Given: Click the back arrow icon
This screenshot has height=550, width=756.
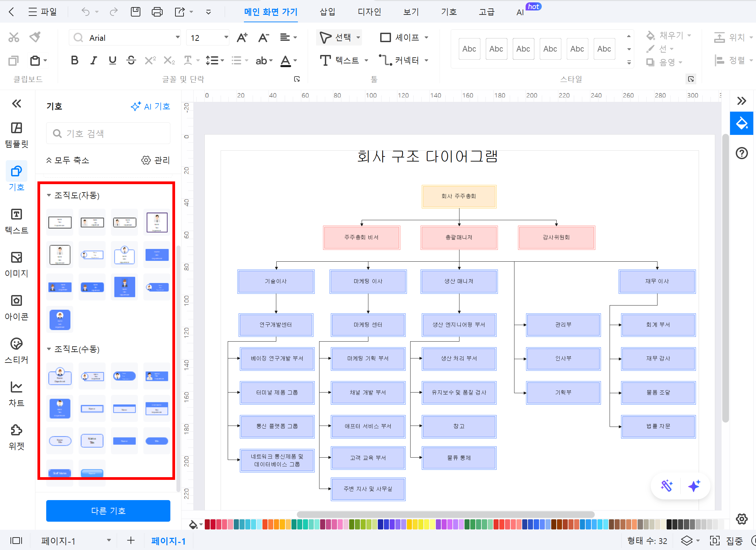Looking at the screenshot, I should pyautogui.click(x=11, y=12).
